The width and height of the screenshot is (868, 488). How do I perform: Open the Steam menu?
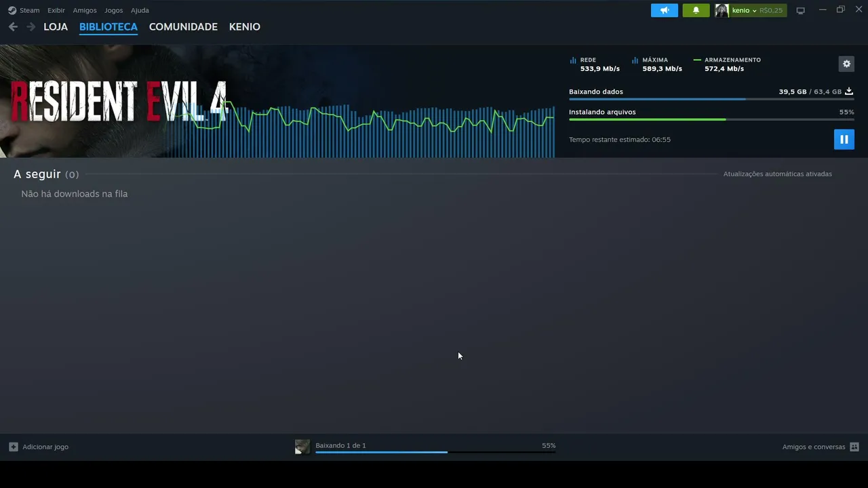[29, 10]
